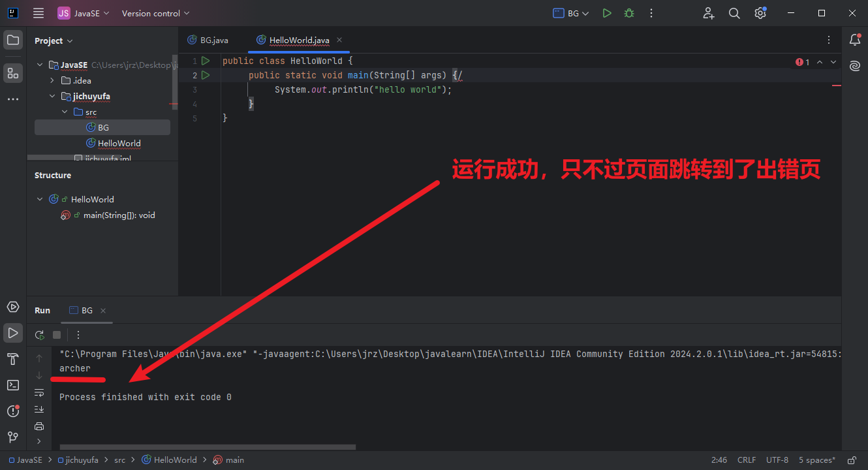Open the Services tool window icon
This screenshot has height=470, width=868.
click(13, 307)
